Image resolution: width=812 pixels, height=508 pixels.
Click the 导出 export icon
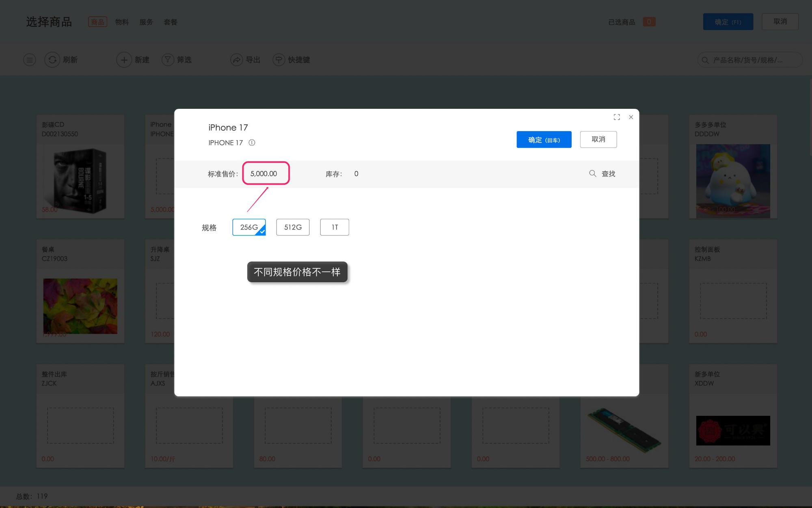pos(237,60)
